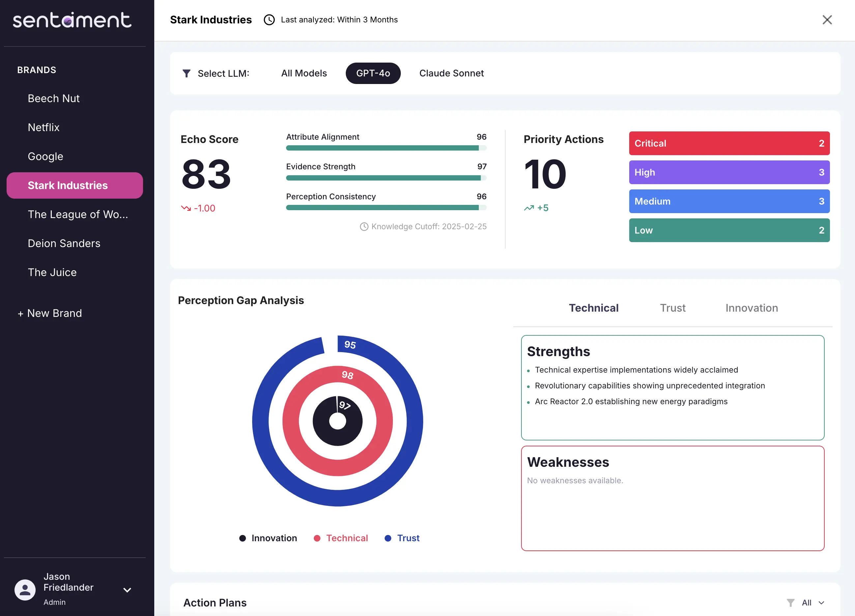The image size is (855, 616).
Task: Click the Medium priority bar
Action: tap(729, 201)
